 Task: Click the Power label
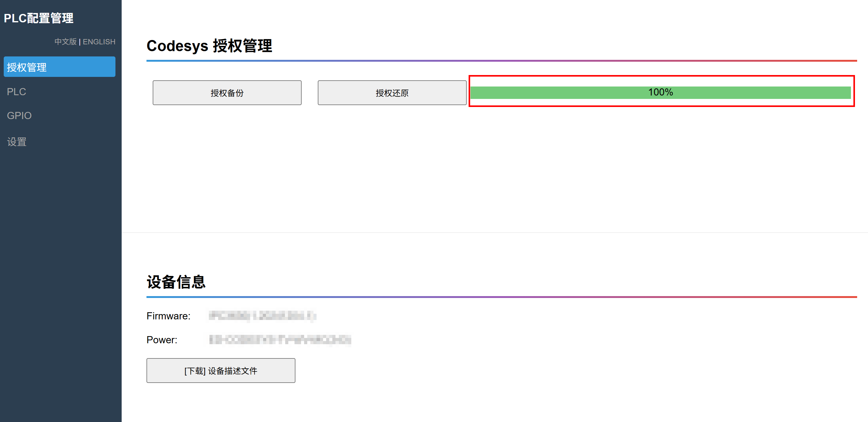[162, 340]
